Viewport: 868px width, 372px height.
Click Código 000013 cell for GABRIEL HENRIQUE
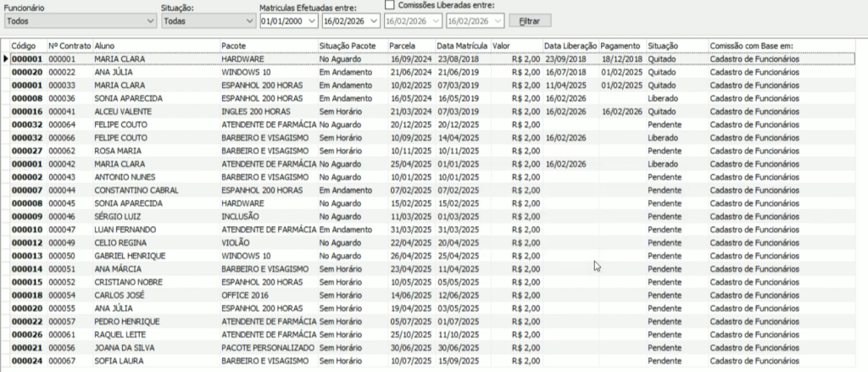(27, 256)
